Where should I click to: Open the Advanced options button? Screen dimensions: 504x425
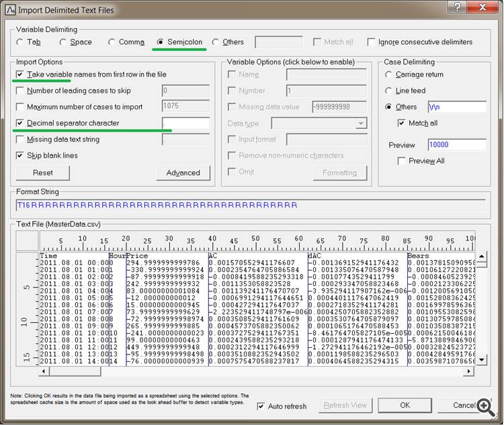[183, 173]
